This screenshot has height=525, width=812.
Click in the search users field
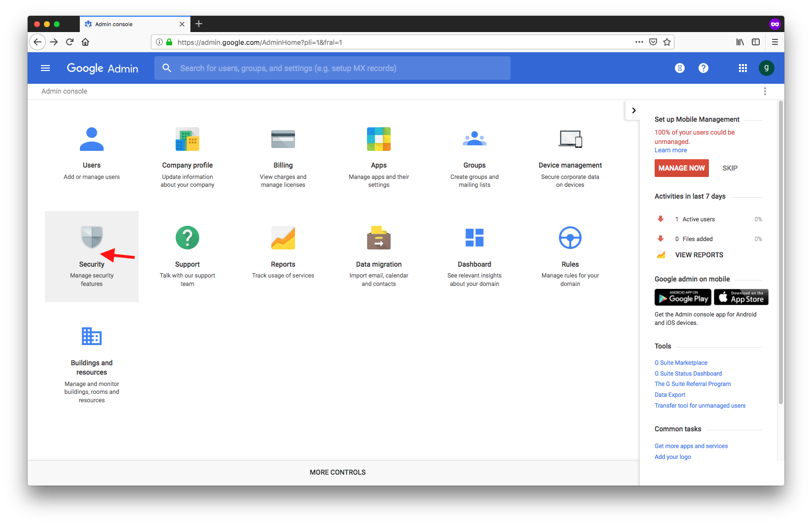[333, 68]
